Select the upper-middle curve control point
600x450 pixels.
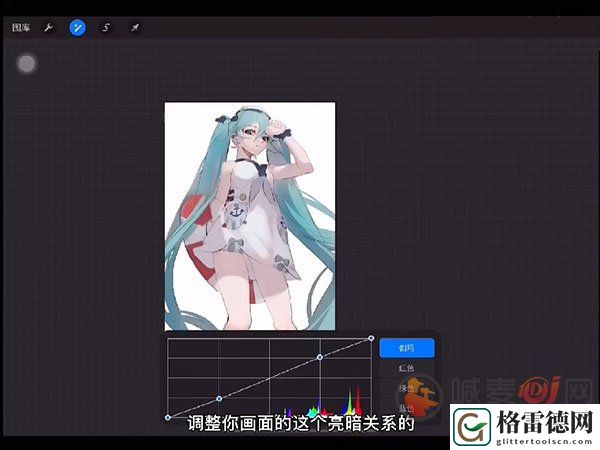320,357
